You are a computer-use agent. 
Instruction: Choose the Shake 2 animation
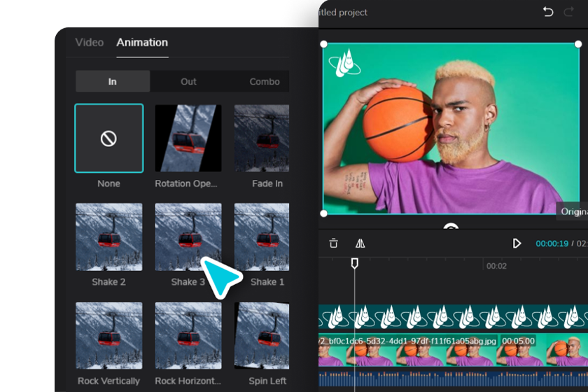(108, 237)
